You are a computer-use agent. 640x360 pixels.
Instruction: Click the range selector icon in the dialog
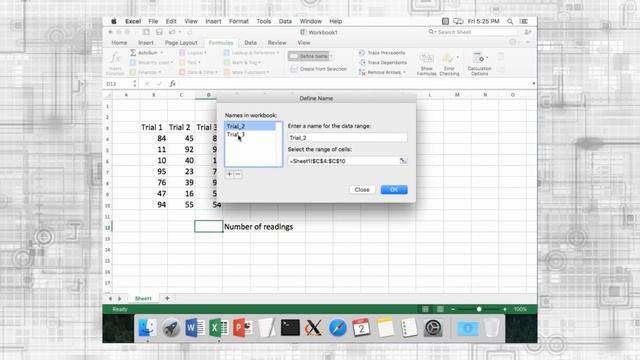point(403,161)
